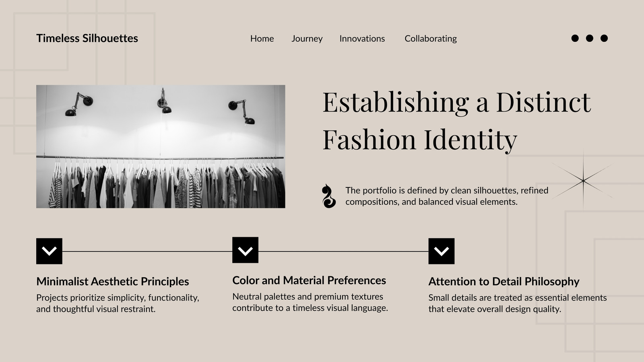644x362 pixels.
Task: Click the middle black dot of three
Action: tap(590, 38)
